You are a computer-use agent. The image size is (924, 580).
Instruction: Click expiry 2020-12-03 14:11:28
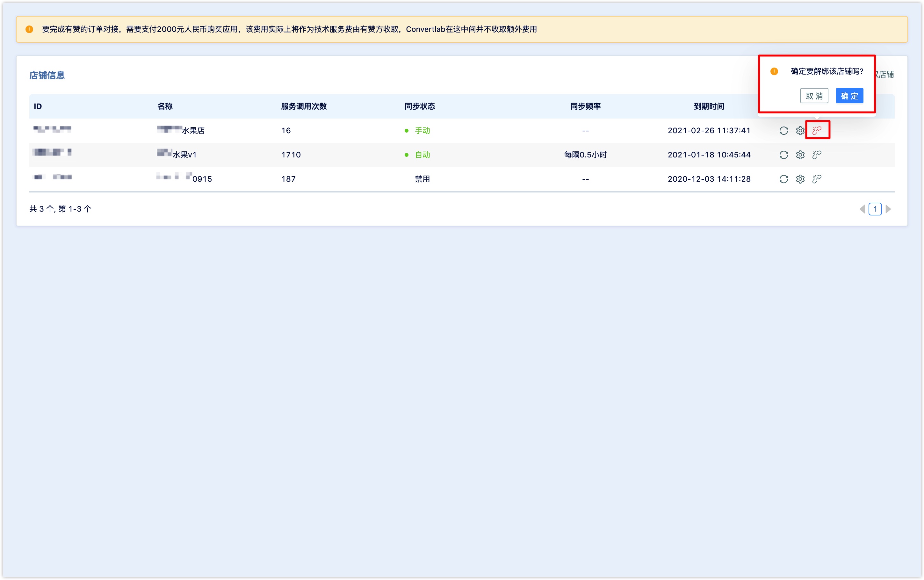[709, 179]
